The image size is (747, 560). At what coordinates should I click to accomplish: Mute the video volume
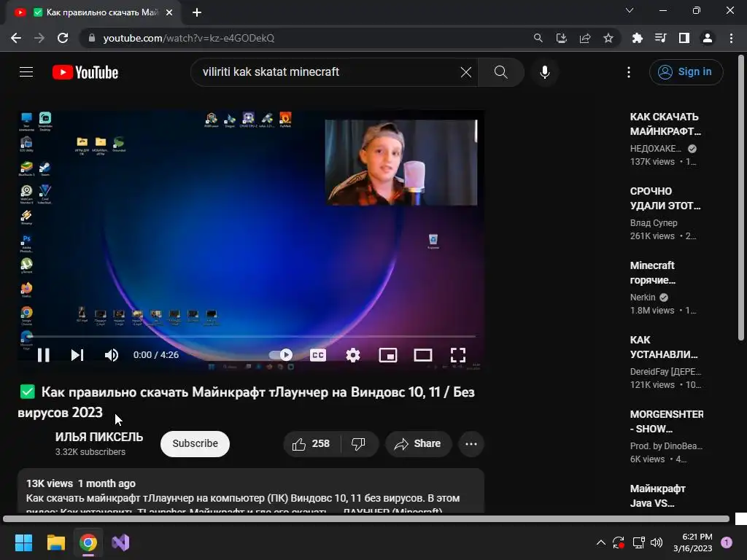111,355
